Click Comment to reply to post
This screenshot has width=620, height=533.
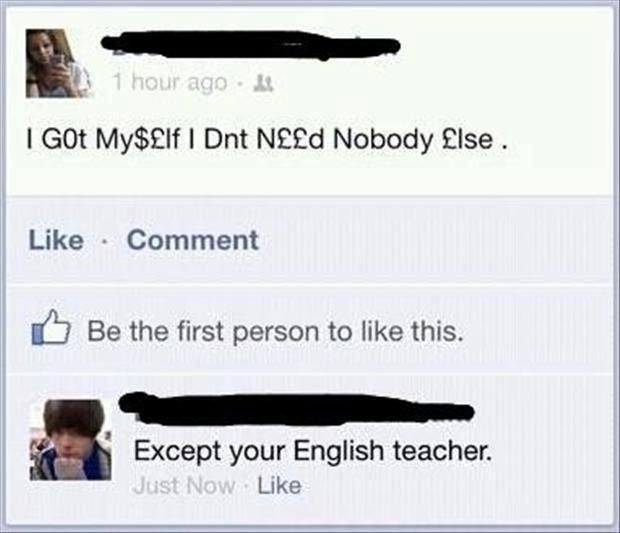click(193, 240)
